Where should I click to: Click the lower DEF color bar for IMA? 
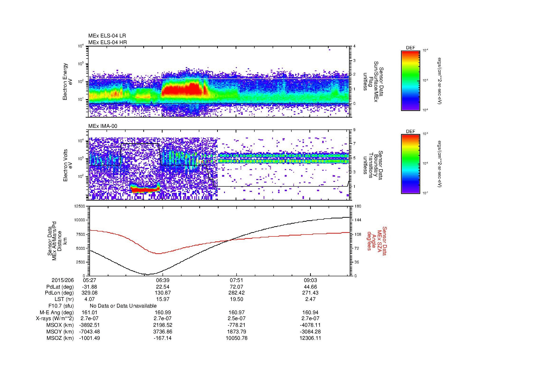click(x=410, y=164)
